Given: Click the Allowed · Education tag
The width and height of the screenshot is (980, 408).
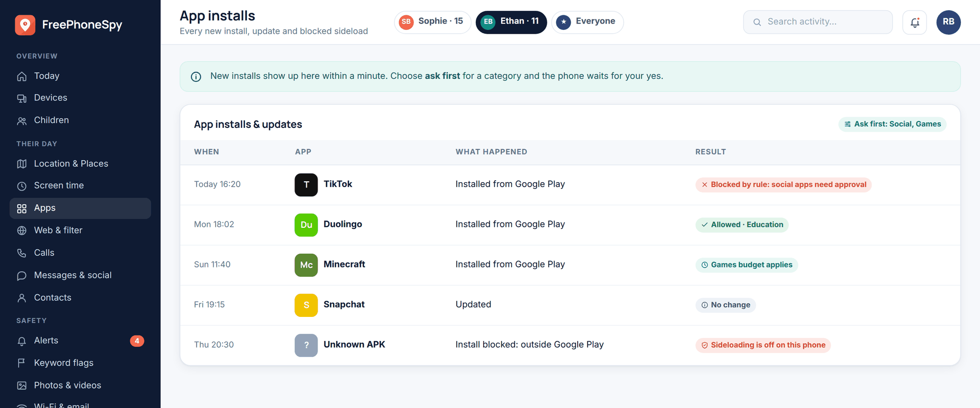Looking at the screenshot, I should [x=742, y=225].
